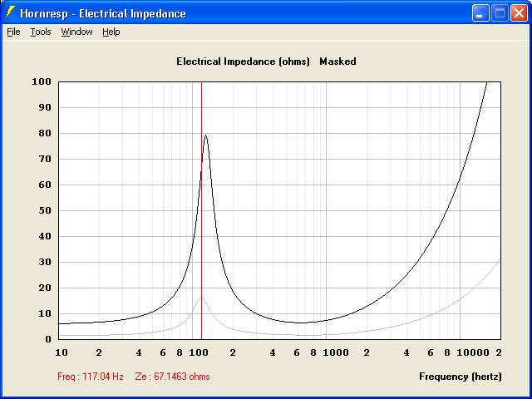Open the File menu
532x399 pixels.
tap(13, 32)
